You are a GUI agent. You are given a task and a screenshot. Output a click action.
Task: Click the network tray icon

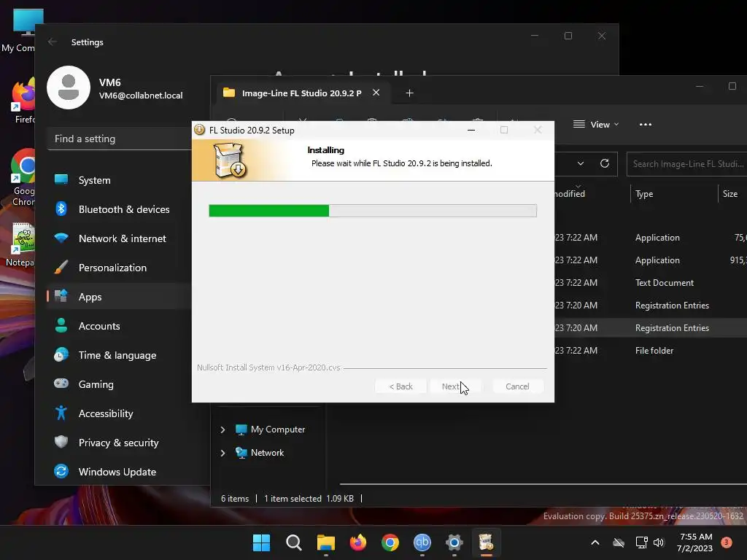(x=641, y=542)
